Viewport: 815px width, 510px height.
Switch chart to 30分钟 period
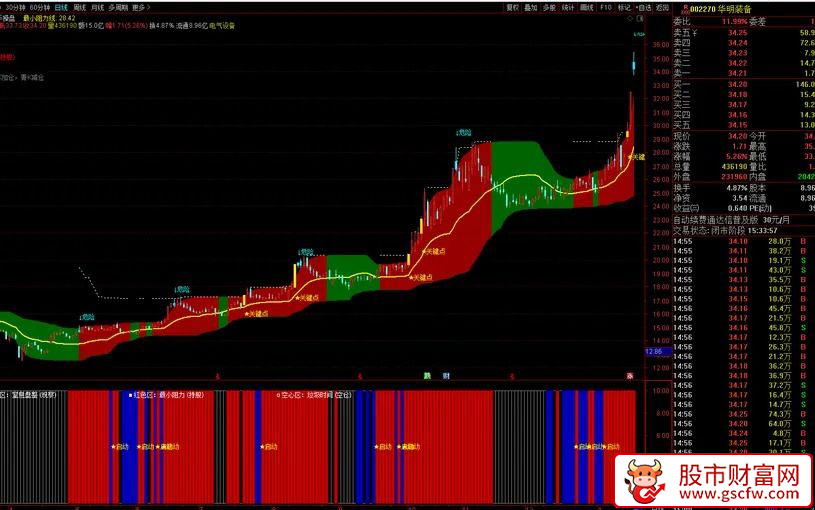coord(15,8)
